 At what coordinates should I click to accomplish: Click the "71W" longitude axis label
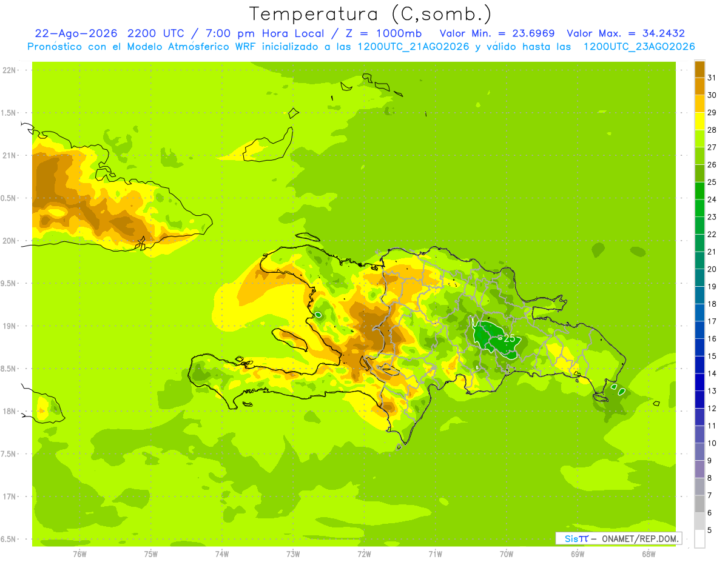point(435,554)
